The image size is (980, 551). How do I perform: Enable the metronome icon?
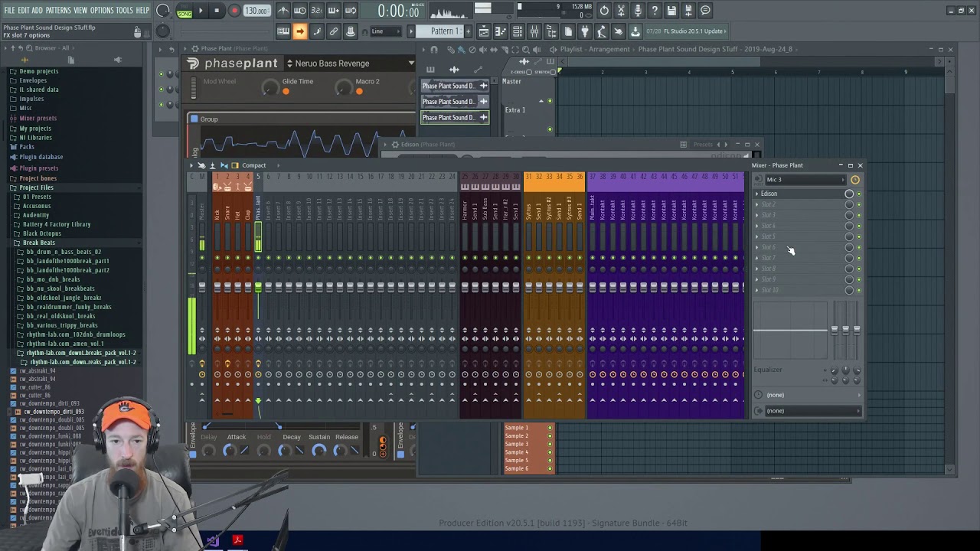coord(283,11)
